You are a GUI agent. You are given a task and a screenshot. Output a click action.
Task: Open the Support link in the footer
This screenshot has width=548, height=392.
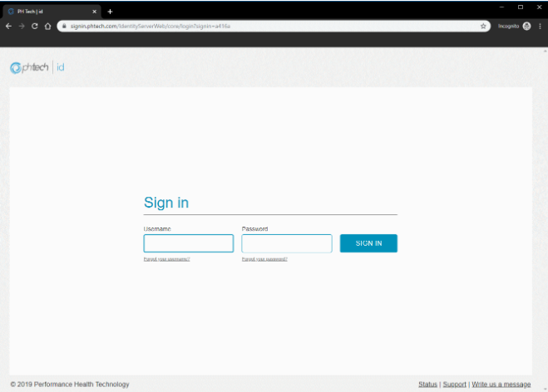click(x=454, y=385)
